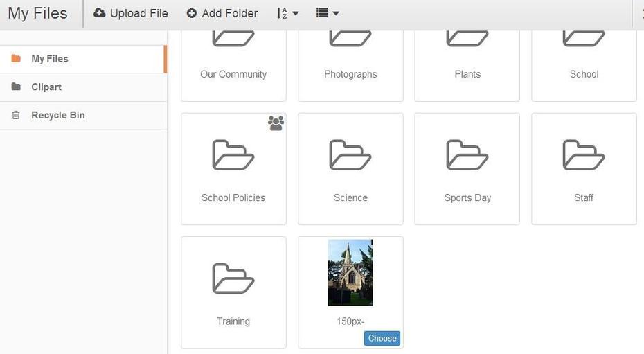Viewport: 644px width, 354px height.
Task: Open the A-Z sort order dropdown
Action: click(287, 13)
